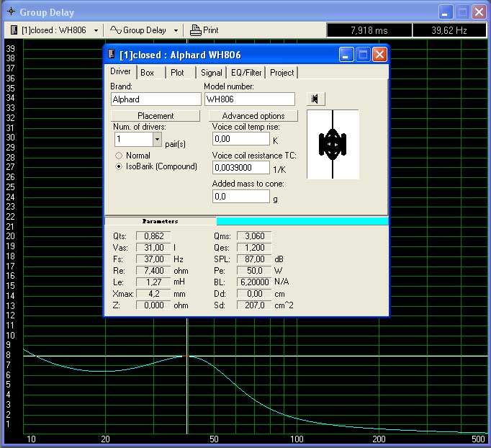491x448 pixels.
Task: Click the Group Delay curve icon
Action: coord(114,30)
